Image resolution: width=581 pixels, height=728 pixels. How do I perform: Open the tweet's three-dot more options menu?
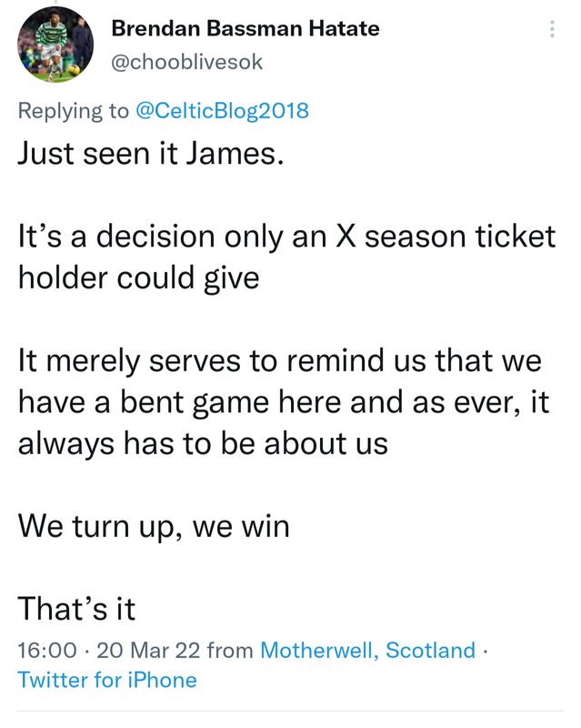pos(552,30)
